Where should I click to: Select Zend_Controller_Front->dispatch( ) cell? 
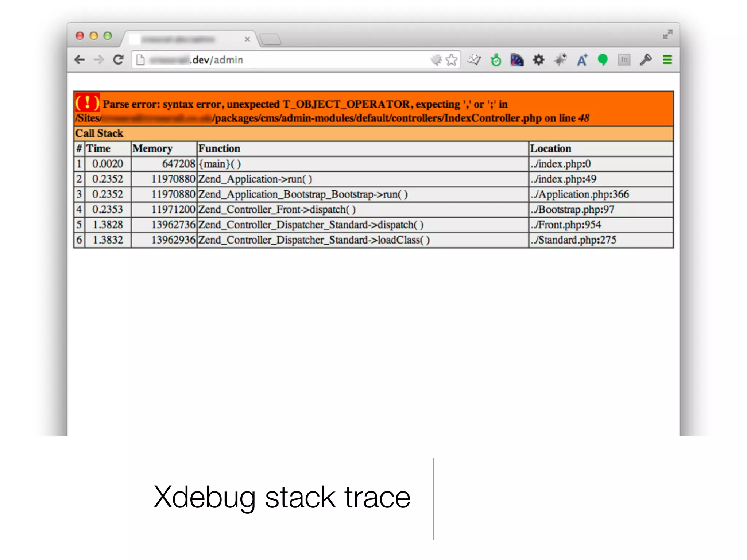point(363,210)
